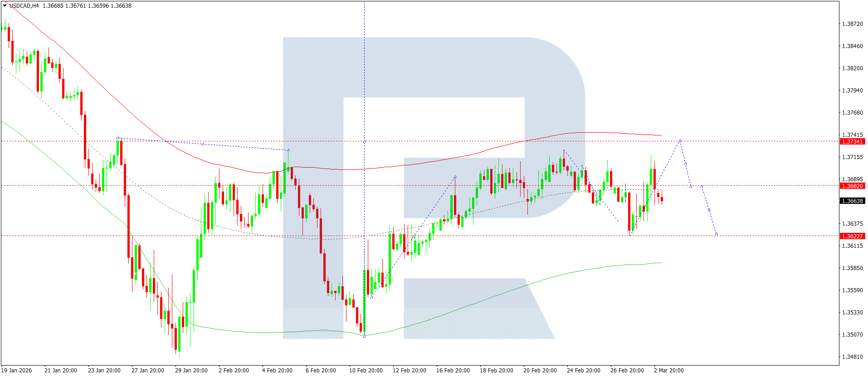Select the forecast end marker on 1.36227 line

(717, 235)
